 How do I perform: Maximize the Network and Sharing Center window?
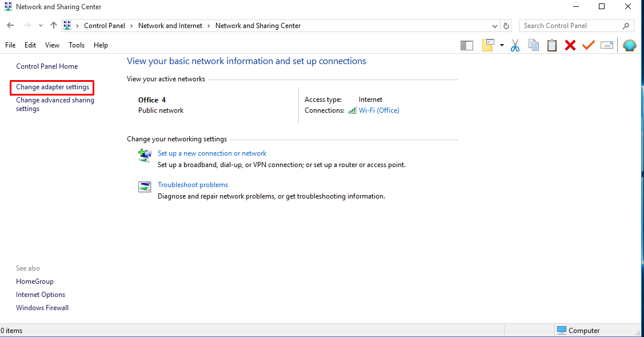(x=602, y=7)
